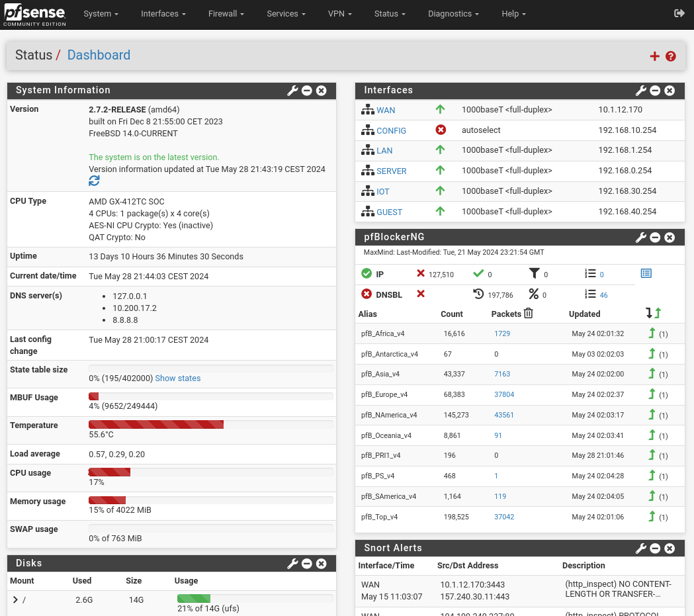The width and height of the screenshot is (694, 616).
Task: Open the WAN interface link
Action: [386, 110]
